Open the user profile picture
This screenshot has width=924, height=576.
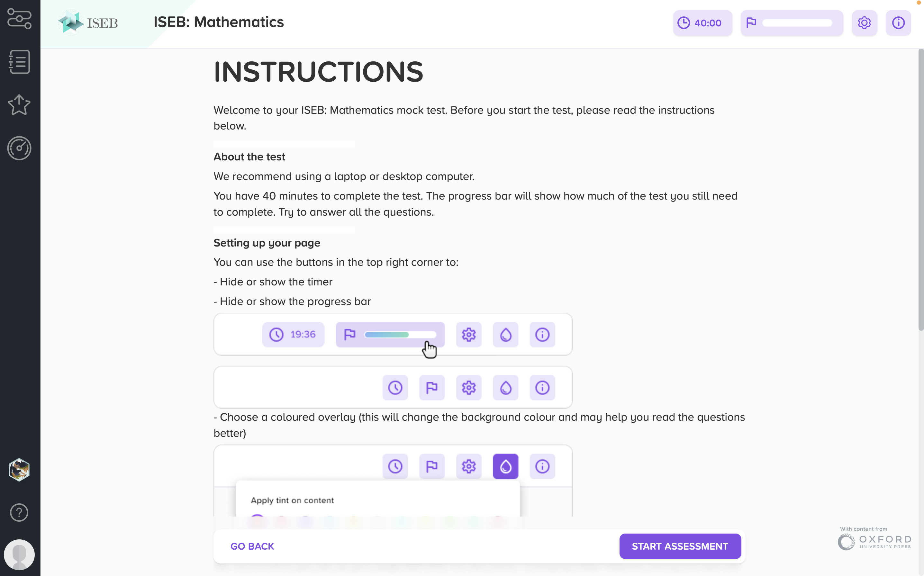click(19, 555)
